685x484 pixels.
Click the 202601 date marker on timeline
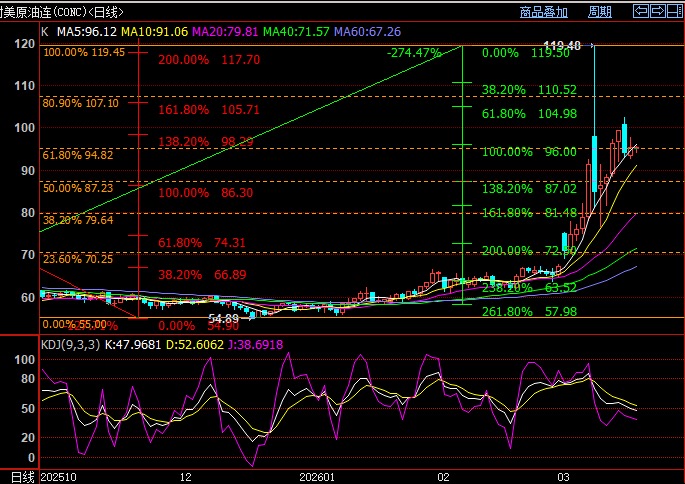click(x=333, y=477)
